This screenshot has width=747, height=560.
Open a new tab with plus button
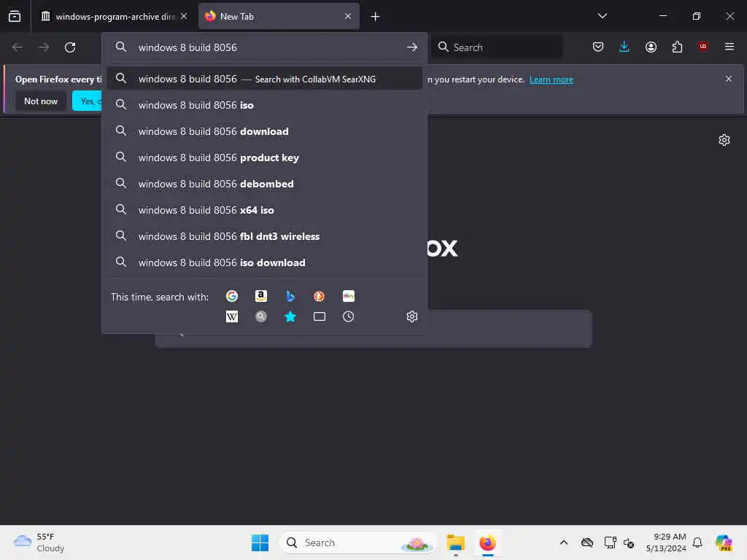[x=376, y=17]
